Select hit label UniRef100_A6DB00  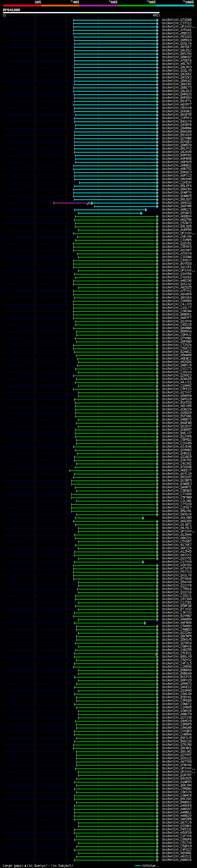pyautogui.click(x=177, y=216)
